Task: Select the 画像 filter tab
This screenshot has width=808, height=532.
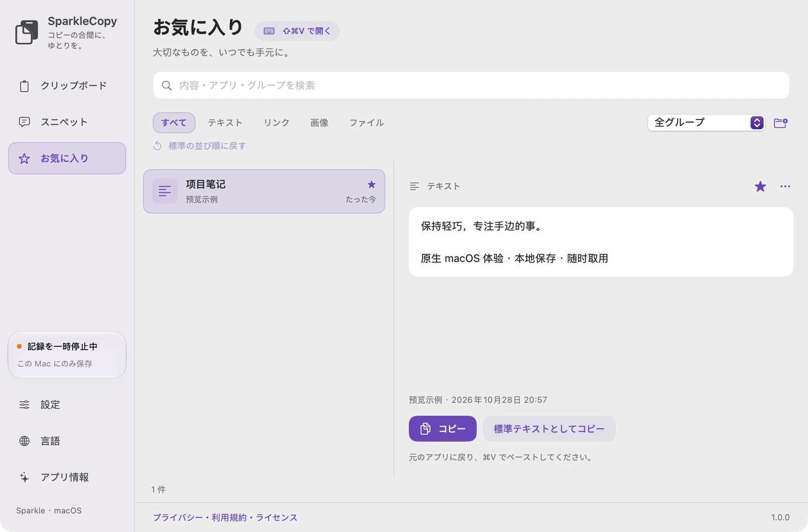Action: (x=319, y=123)
